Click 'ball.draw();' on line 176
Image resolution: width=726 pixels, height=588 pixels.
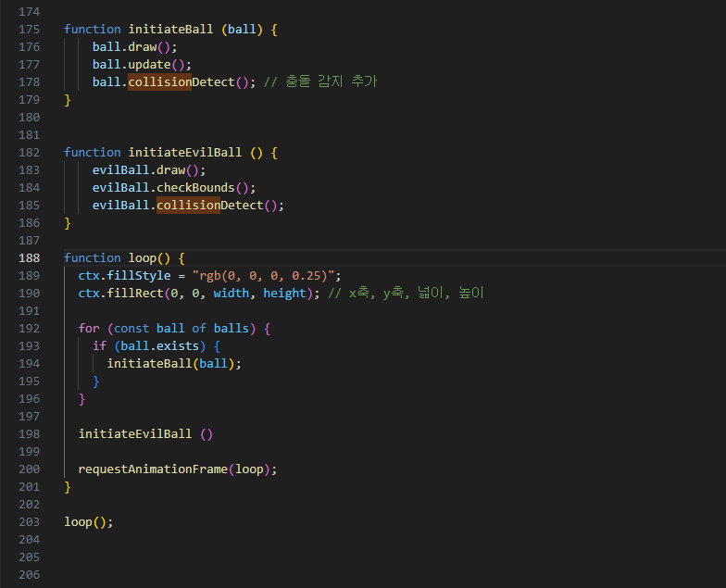coord(135,46)
